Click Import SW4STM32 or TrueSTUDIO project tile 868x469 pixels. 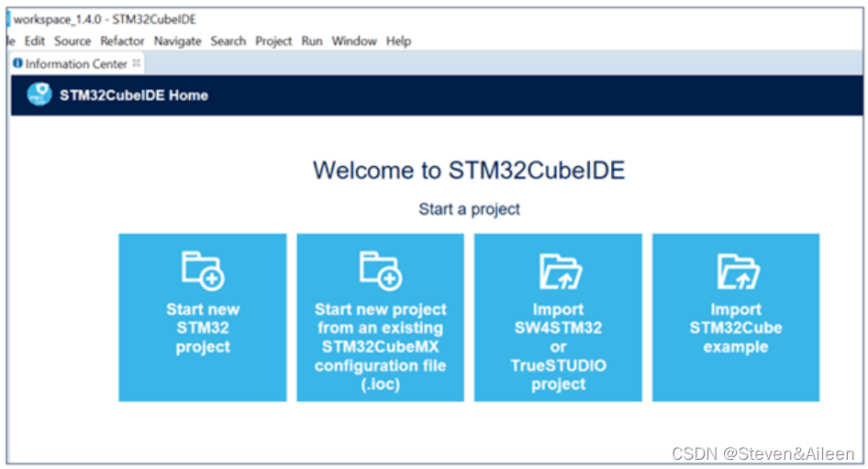point(558,318)
